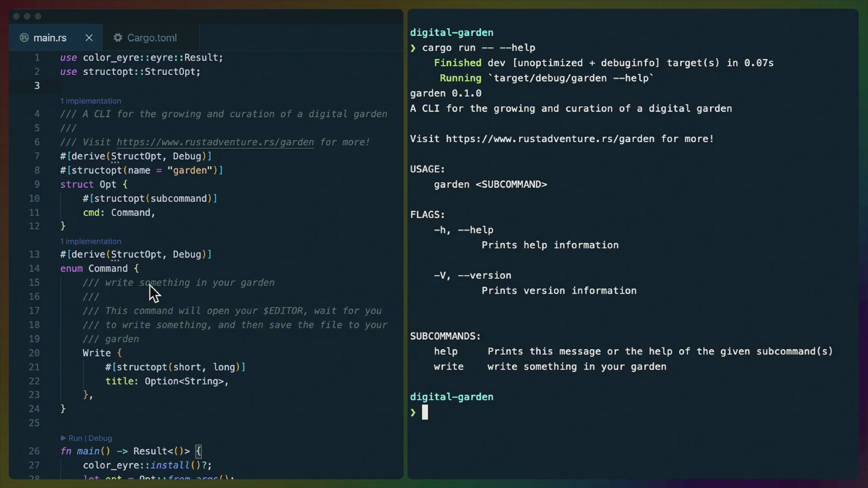Click 'FLAGS:' heading in terminal

[427, 215]
